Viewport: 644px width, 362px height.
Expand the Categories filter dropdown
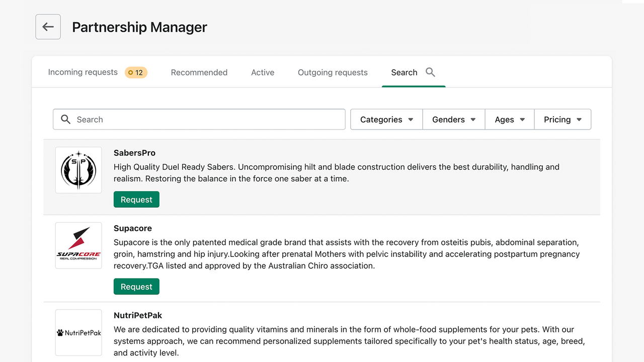[386, 119]
